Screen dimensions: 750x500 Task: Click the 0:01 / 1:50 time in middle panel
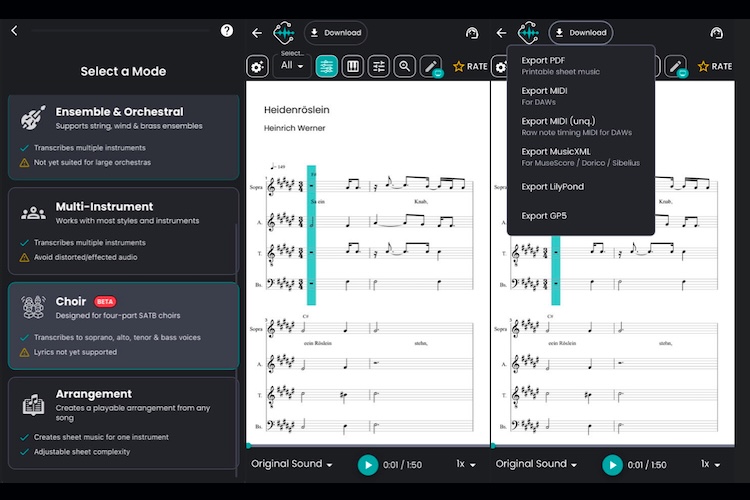point(402,465)
